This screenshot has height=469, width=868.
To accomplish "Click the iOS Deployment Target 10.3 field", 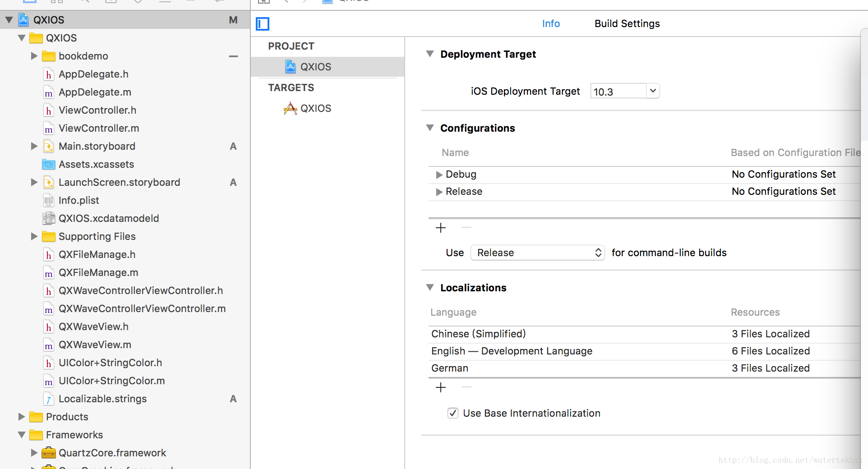I will 619,91.
